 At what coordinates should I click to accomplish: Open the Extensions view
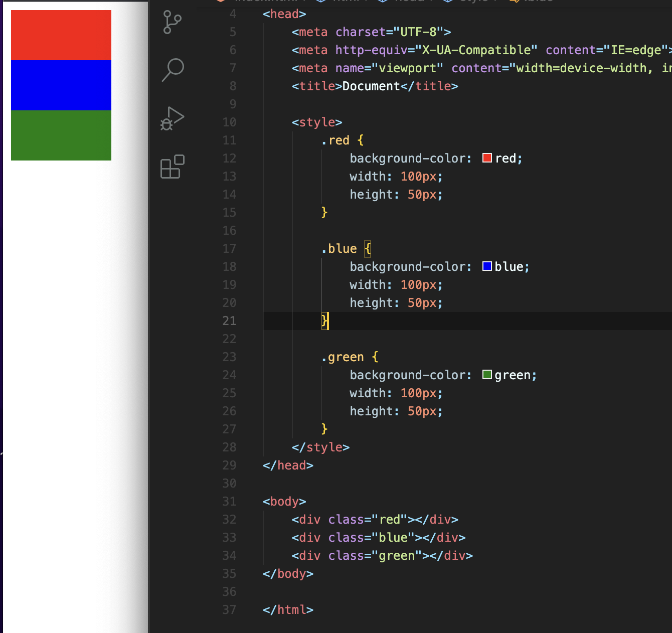172,167
